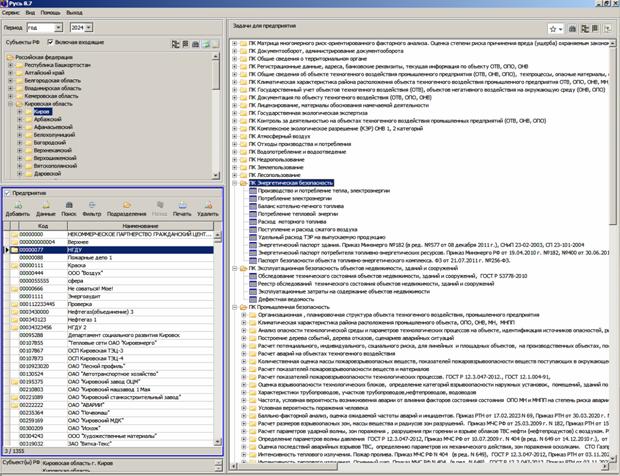Screen dimensions: 620x476
Task: Collapse the 'ПК Энергетическая безопасность' folder
Action: click(233, 185)
